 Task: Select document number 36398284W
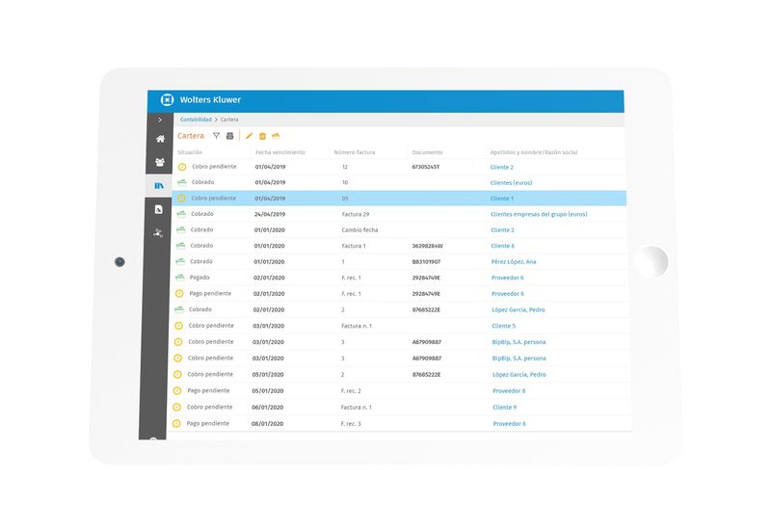(x=427, y=246)
